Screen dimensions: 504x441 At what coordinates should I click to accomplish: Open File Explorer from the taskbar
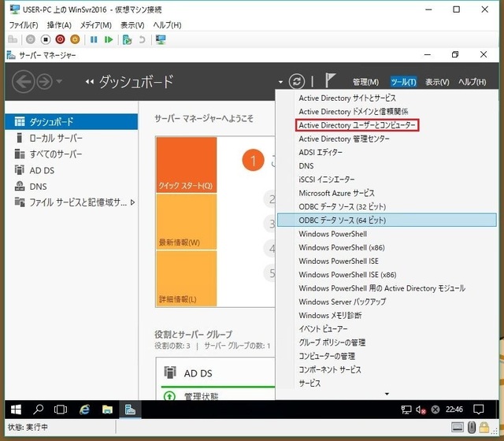coord(107,409)
